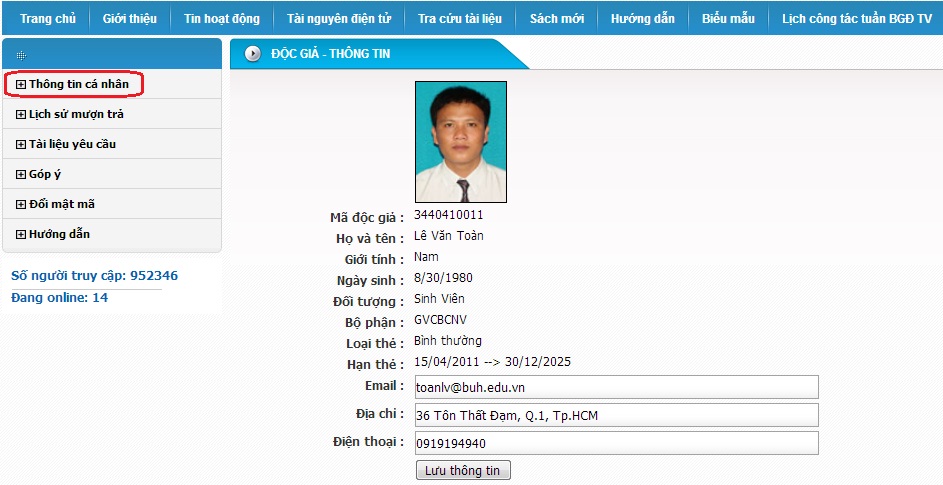Click the Bình thường card type value
943x485 pixels.
pyautogui.click(x=448, y=341)
